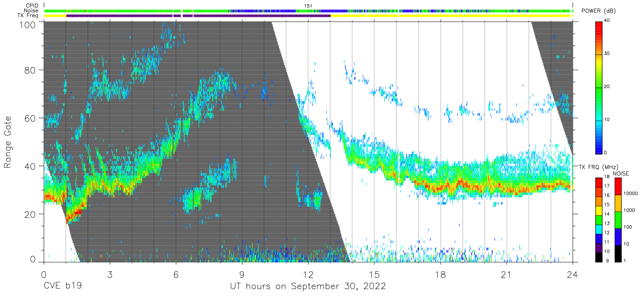Click the 40 tick on Range Gate axis
The height and width of the screenshot is (297, 644).
pos(30,166)
